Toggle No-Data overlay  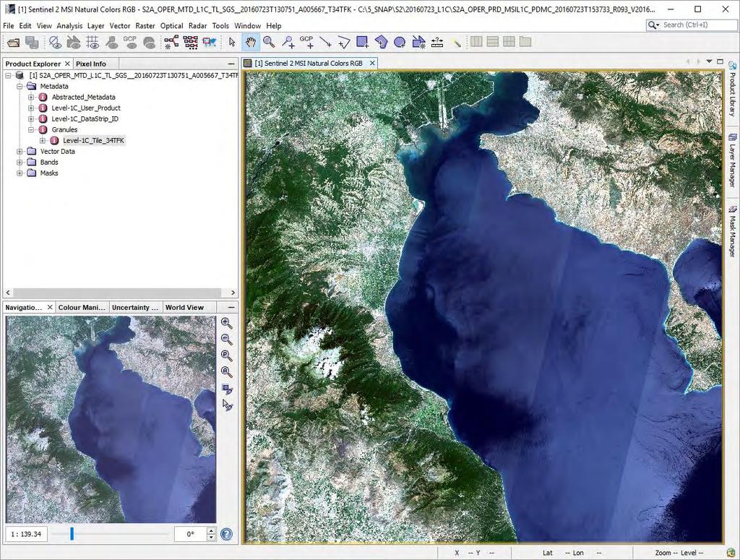pyautogui.click(x=55, y=42)
